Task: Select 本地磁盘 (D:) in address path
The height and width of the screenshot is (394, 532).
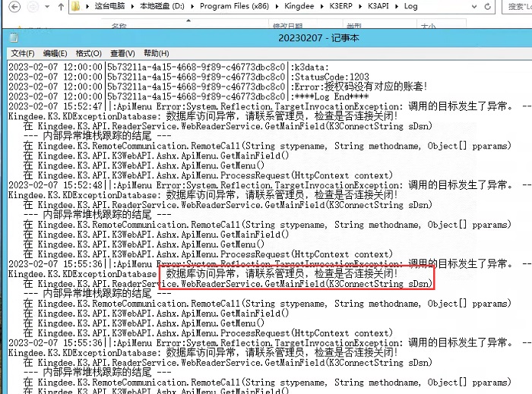Action: 162,6
